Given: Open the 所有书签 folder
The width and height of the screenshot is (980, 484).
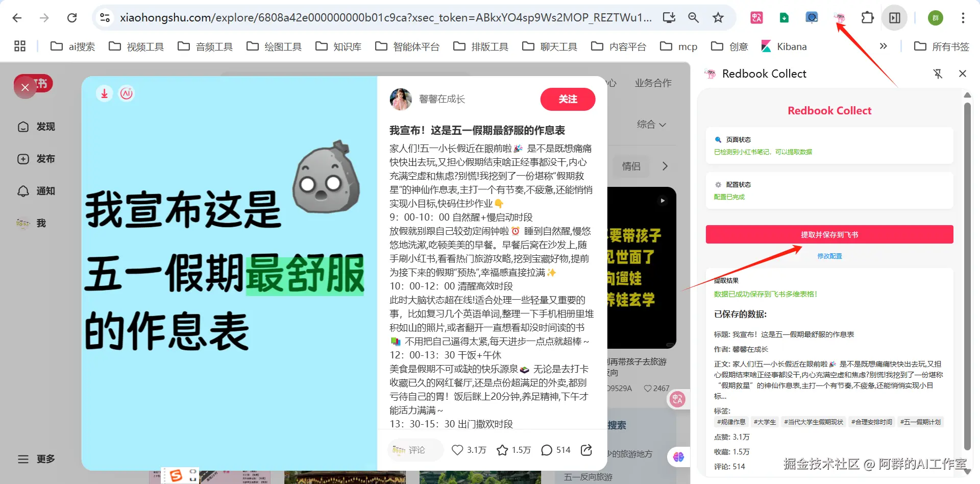Looking at the screenshot, I should click(941, 46).
